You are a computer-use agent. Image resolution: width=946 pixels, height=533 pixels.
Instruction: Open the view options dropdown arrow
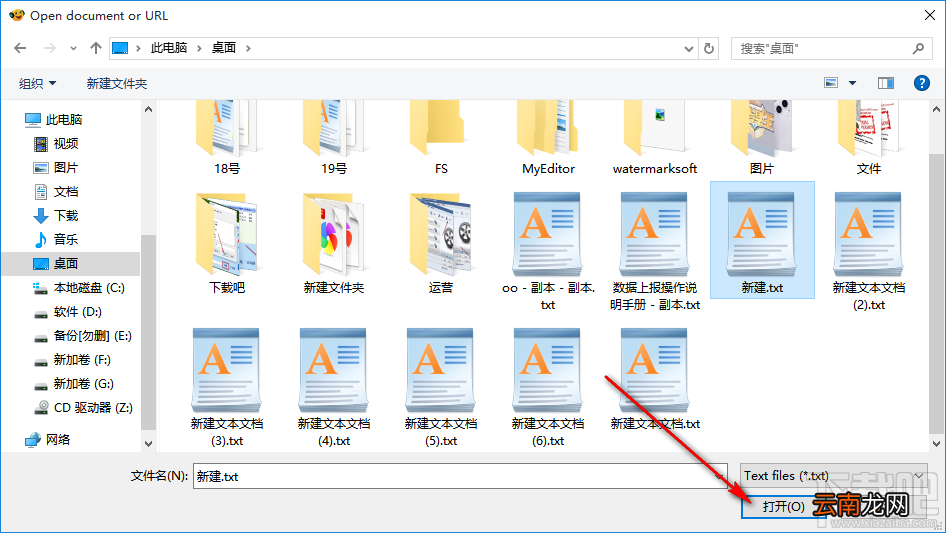coord(852,83)
